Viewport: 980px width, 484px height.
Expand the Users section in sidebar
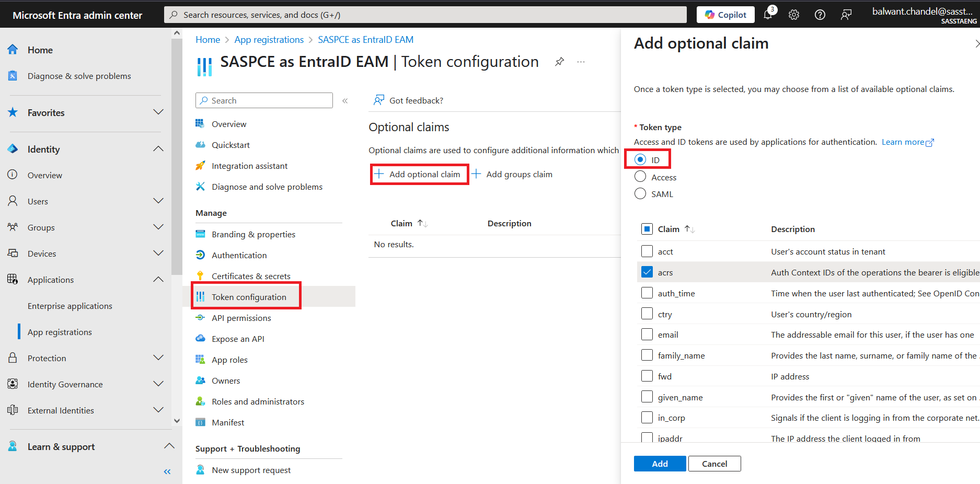coord(158,201)
